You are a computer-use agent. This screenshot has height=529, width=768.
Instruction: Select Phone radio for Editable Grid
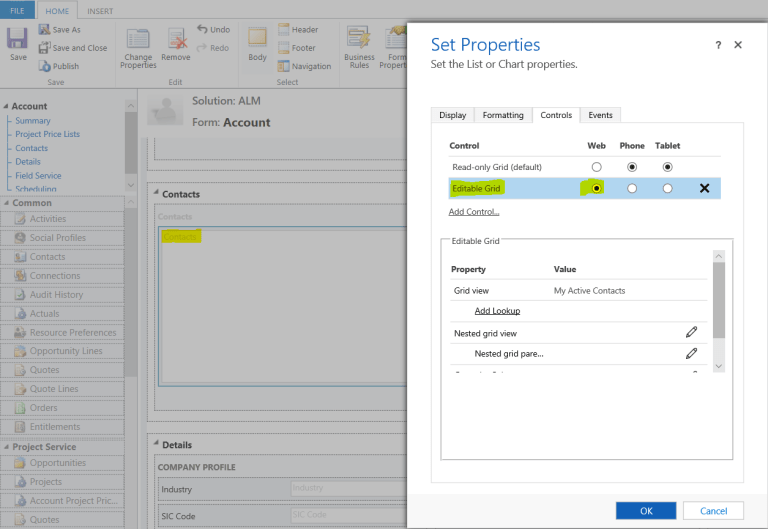pyautogui.click(x=632, y=188)
